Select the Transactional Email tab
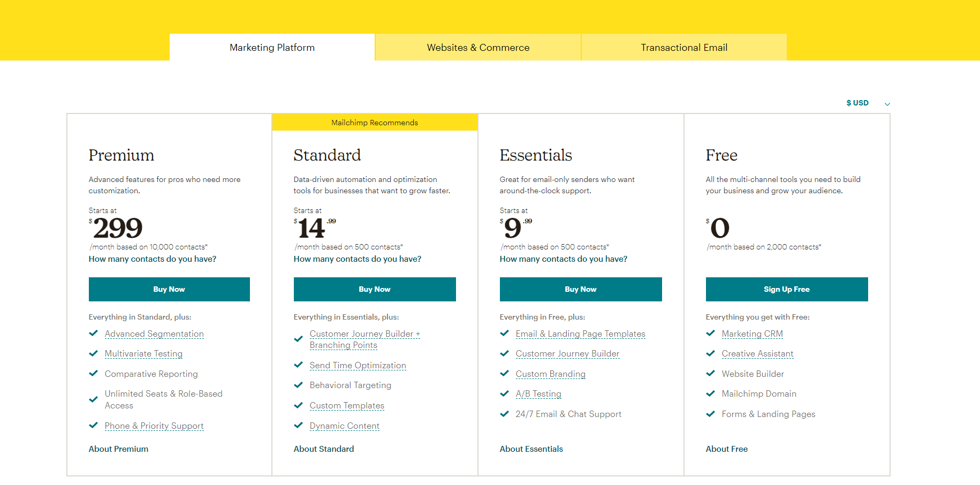 (684, 47)
